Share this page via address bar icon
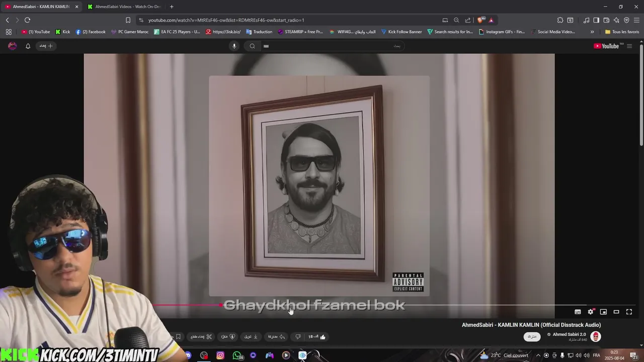Screen dimensions: 644x362 click(x=468, y=20)
